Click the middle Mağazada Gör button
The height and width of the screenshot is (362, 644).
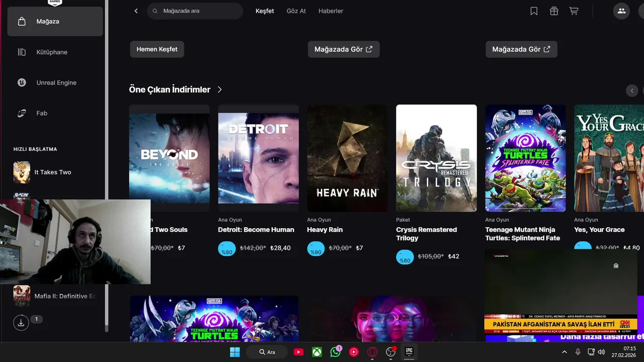pos(344,49)
